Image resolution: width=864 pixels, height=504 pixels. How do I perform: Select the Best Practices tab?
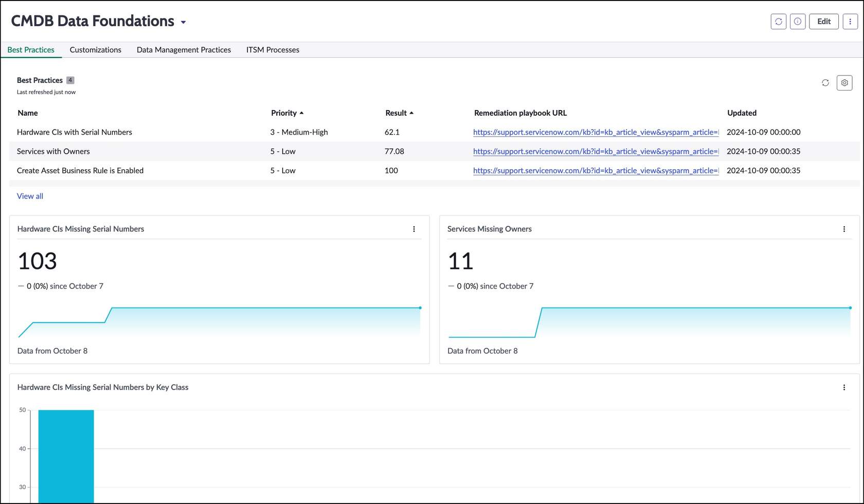click(x=31, y=49)
